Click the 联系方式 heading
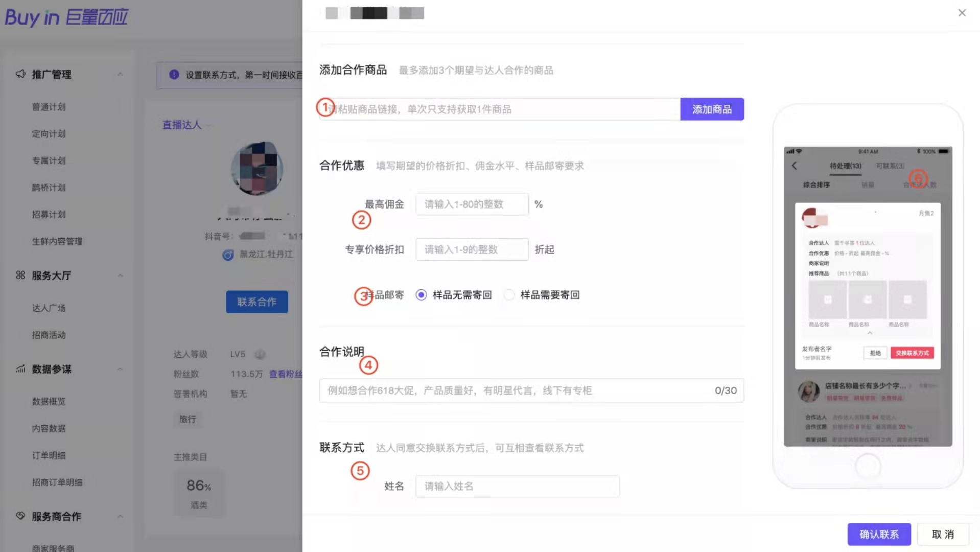 (x=342, y=448)
